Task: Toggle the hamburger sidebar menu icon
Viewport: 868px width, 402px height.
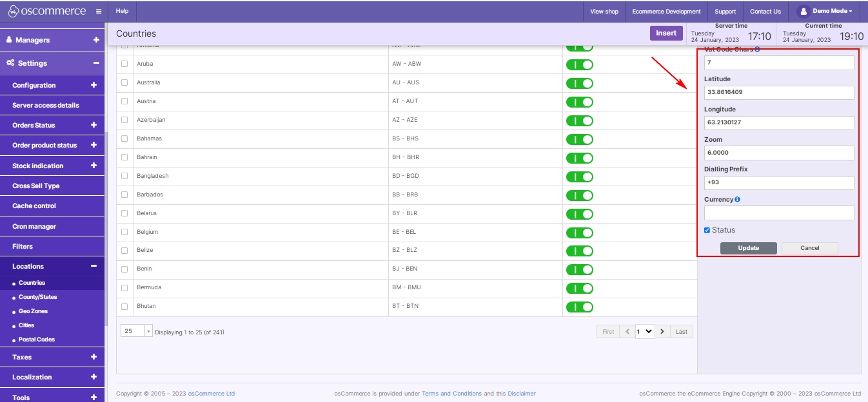Action: coord(98,12)
